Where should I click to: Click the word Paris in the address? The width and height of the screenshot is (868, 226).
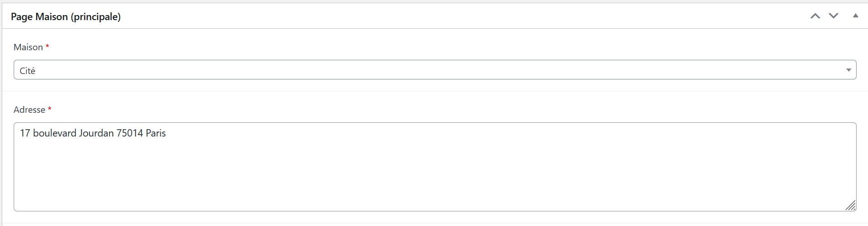(156, 133)
